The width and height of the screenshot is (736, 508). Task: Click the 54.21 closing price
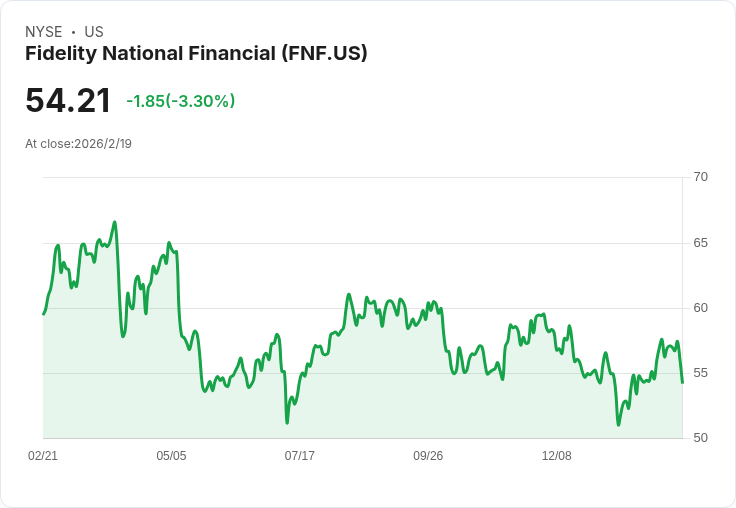coord(68,100)
